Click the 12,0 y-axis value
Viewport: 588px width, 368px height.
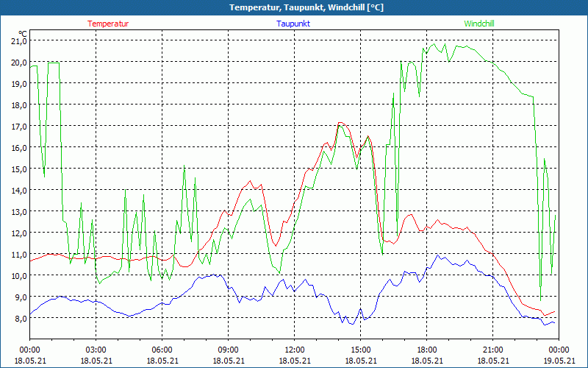[19, 233]
